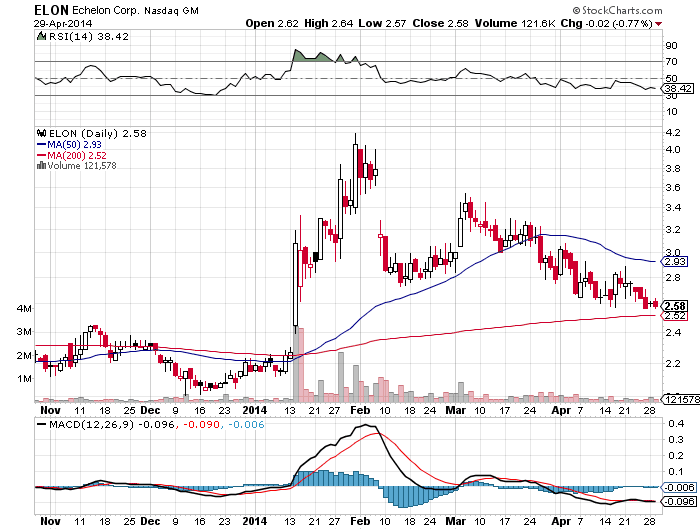Click the ELON ticker symbol in header

click(52, 10)
